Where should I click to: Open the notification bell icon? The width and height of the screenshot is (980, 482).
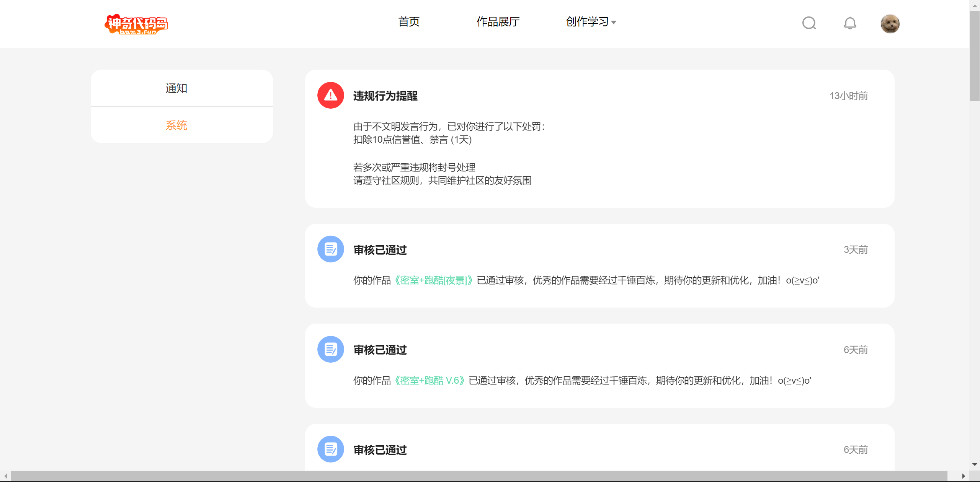(850, 23)
